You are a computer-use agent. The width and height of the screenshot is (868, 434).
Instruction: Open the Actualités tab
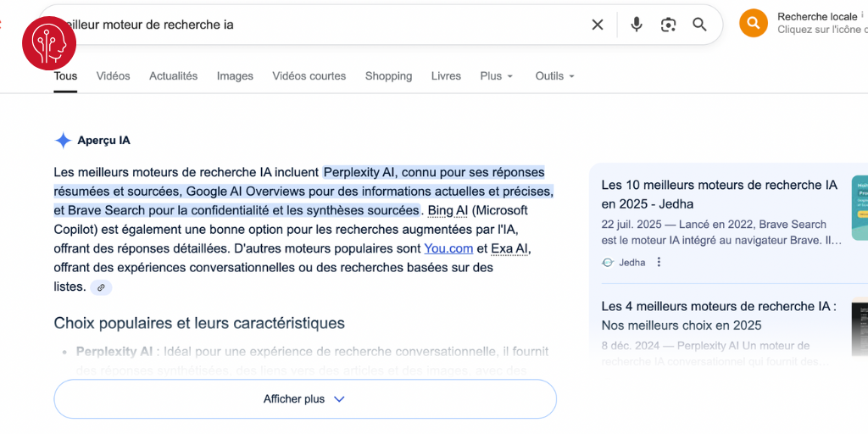(x=173, y=76)
